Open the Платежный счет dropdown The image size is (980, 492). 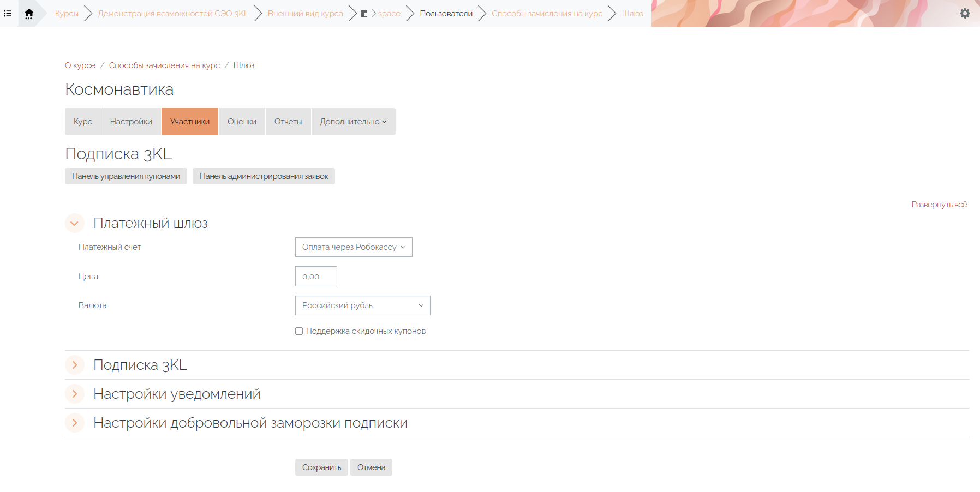354,247
